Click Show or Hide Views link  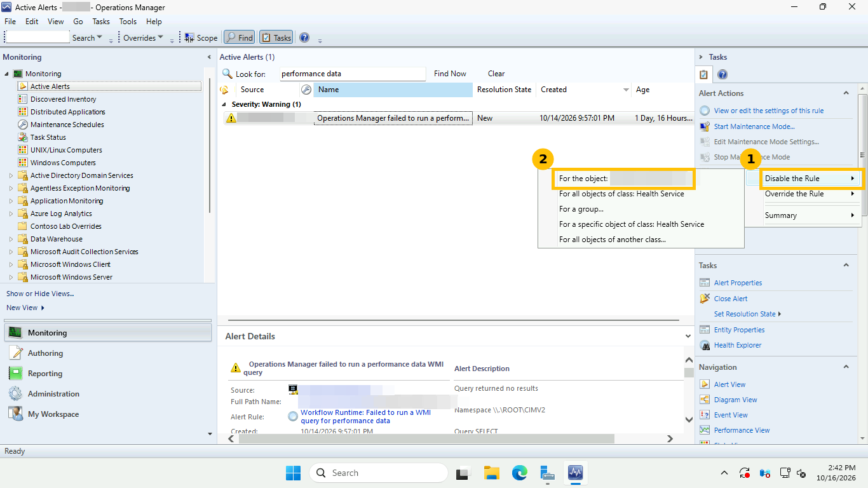click(40, 294)
